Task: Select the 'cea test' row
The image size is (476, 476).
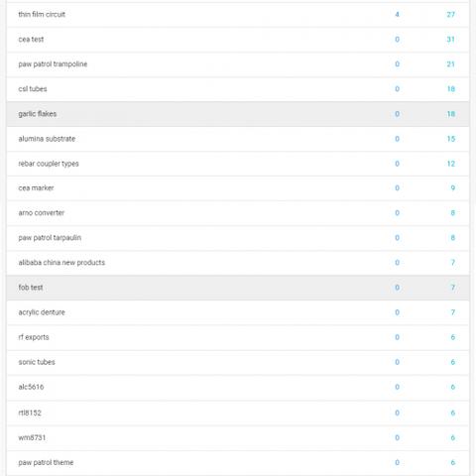Action: pyautogui.click(x=238, y=40)
